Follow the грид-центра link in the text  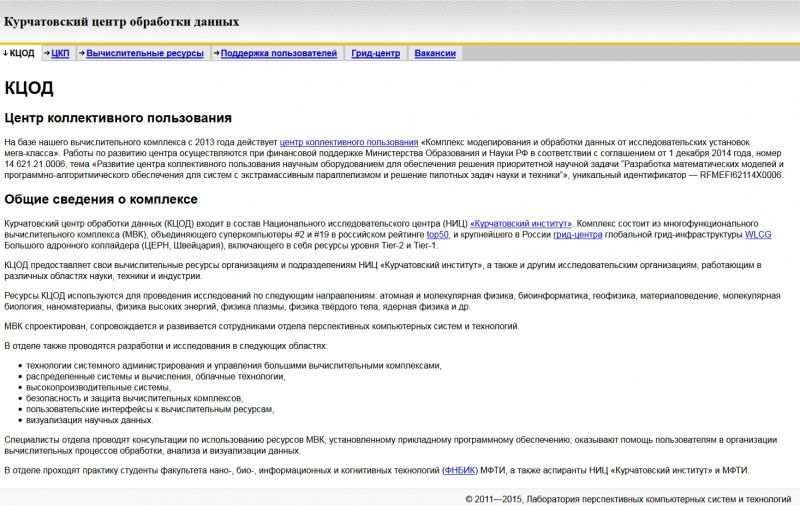(578, 235)
